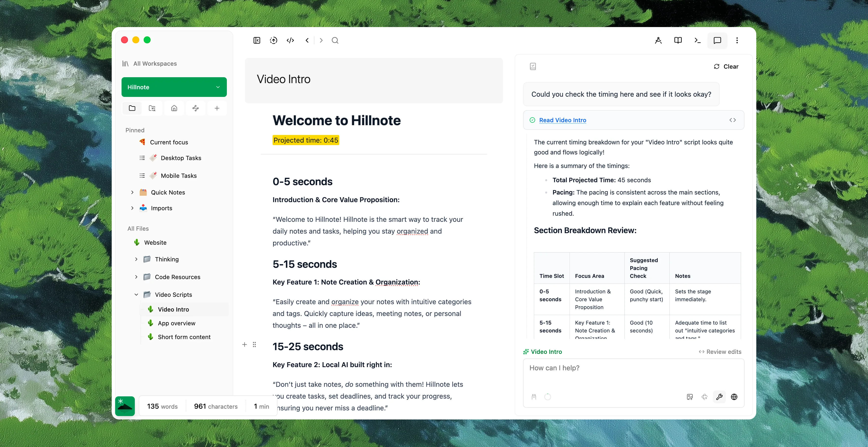Open the book reader icon

point(678,40)
